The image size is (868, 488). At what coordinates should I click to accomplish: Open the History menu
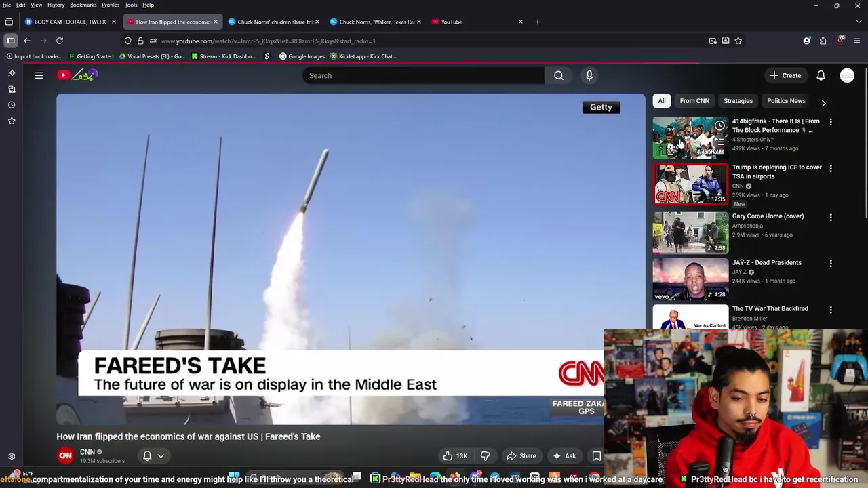(x=56, y=5)
